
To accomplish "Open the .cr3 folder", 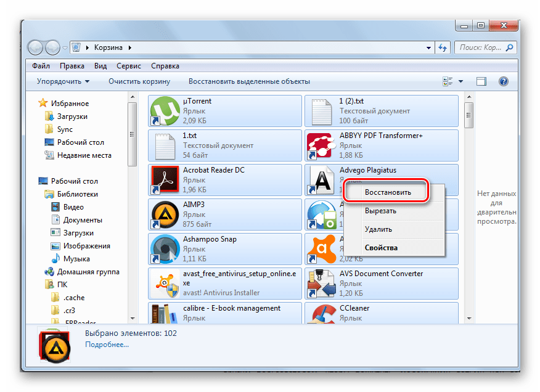I will pyautogui.click(x=69, y=311).
